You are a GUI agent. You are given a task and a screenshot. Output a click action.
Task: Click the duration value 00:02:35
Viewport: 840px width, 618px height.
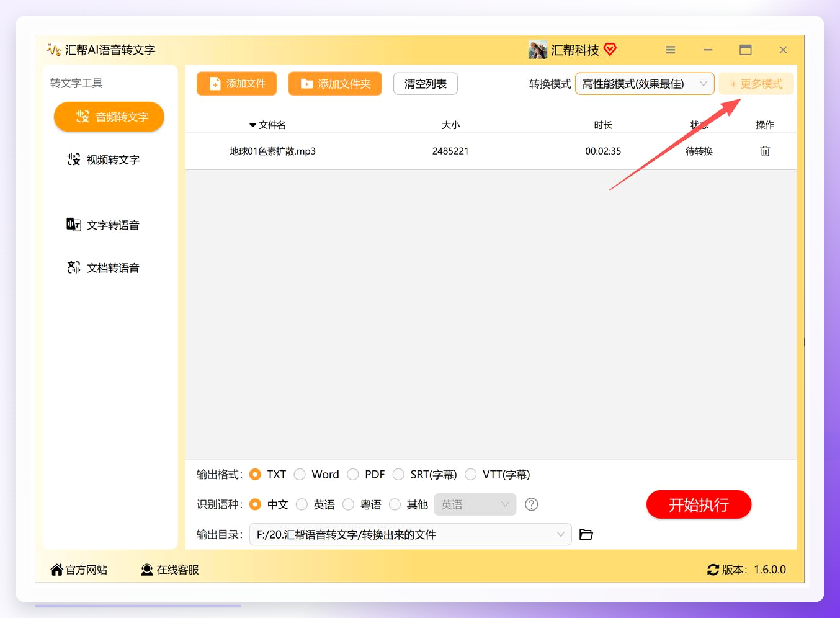click(603, 151)
